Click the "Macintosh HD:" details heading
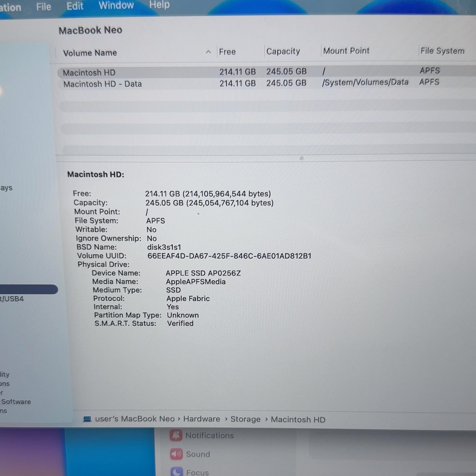Screen dimensions: 476x476 coord(96,174)
